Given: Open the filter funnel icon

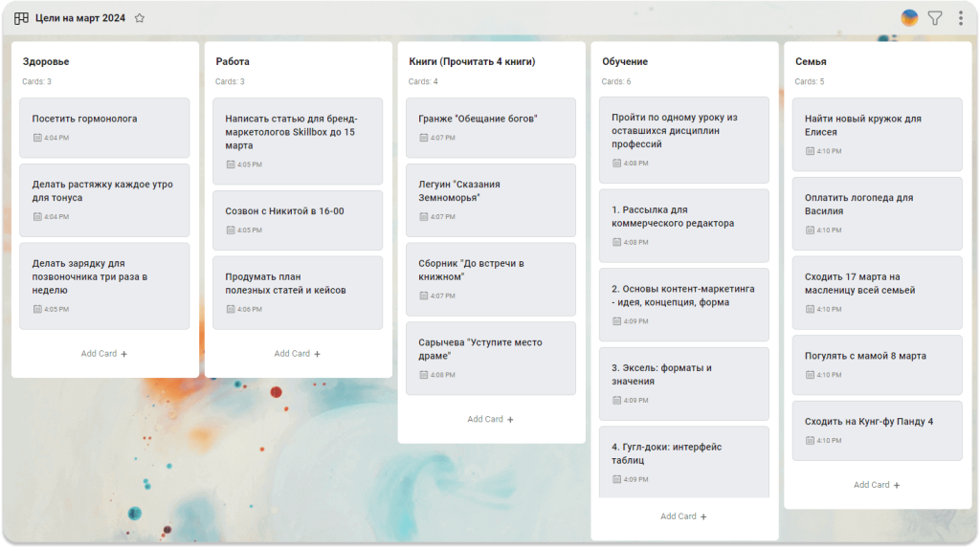Looking at the screenshot, I should (x=935, y=18).
